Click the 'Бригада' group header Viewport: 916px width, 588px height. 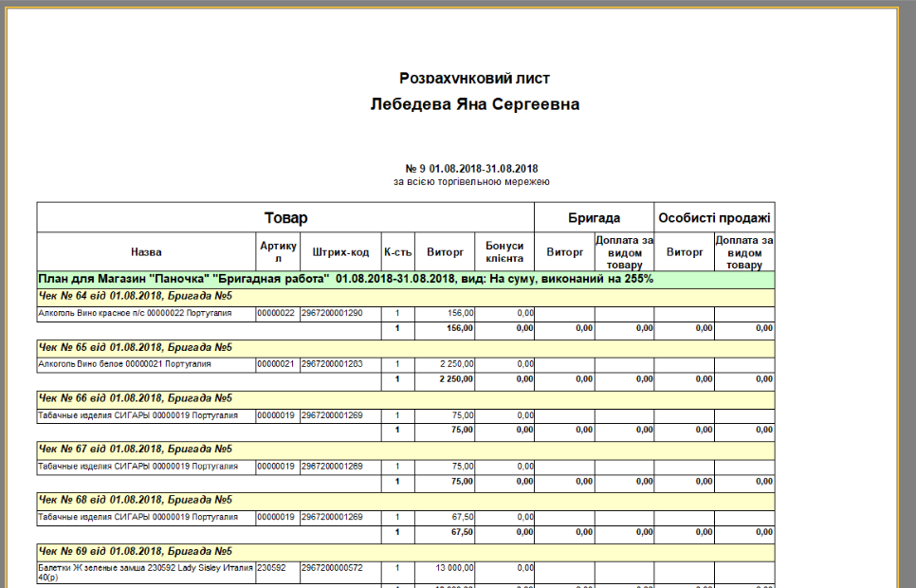594,218
